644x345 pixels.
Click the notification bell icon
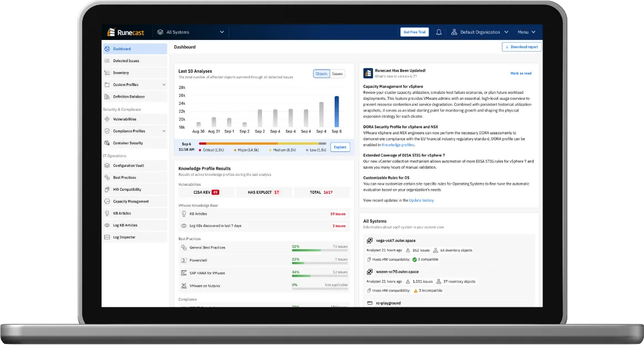(x=439, y=32)
